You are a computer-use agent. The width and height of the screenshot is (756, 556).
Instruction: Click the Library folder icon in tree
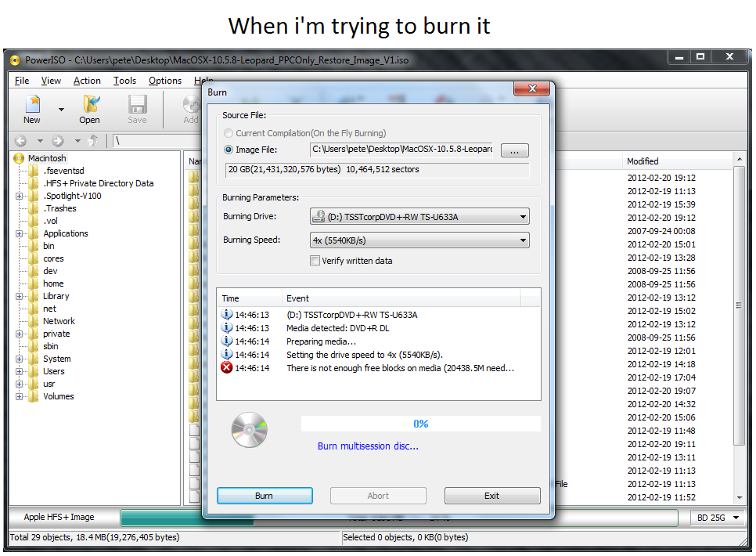pos(34,296)
